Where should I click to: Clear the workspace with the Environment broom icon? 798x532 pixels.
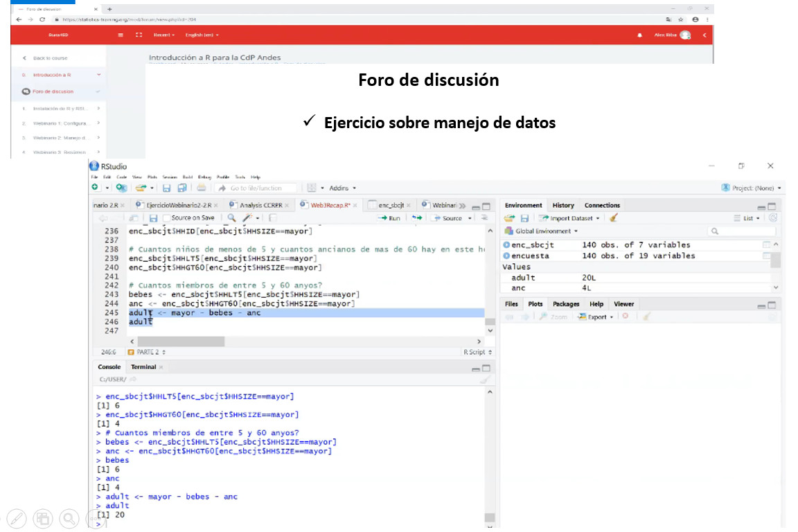(x=614, y=218)
